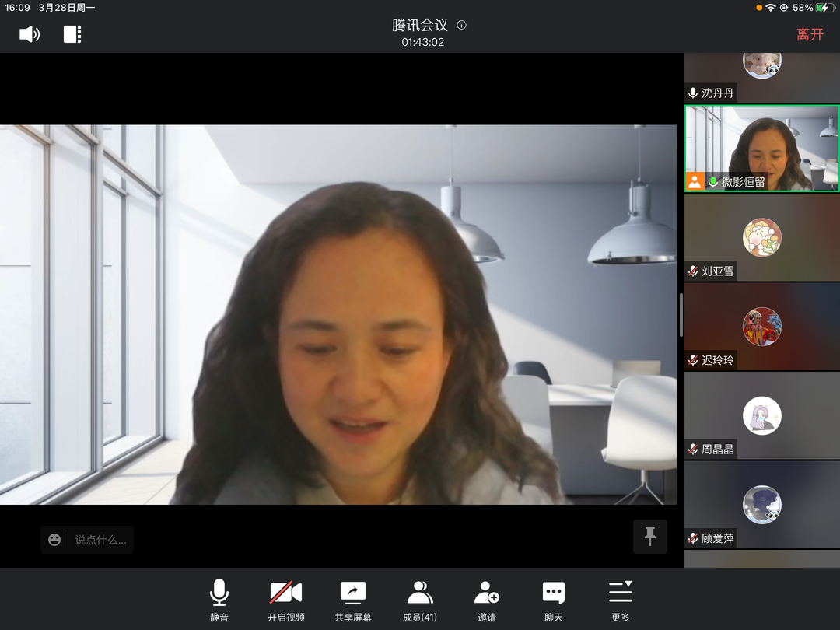Screen dimensions: 840x630
Task: Start screen sharing with 共享屏幕
Action: [353, 600]
